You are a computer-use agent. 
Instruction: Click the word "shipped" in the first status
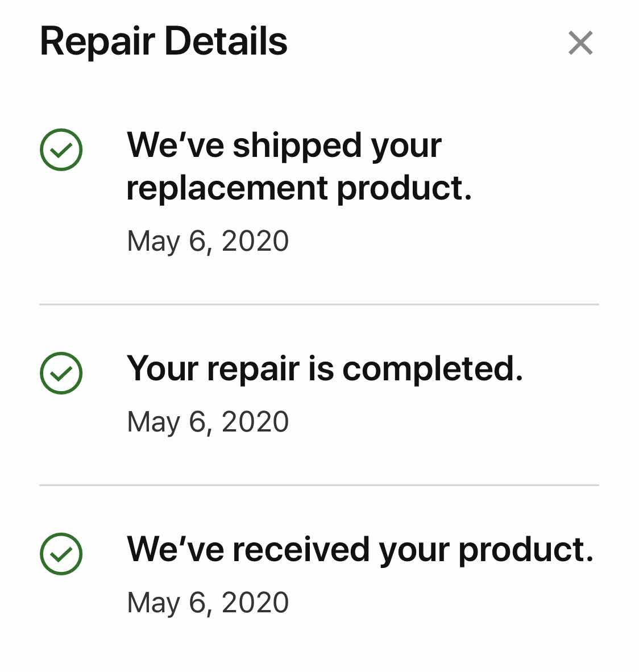(x=297, y=147)
